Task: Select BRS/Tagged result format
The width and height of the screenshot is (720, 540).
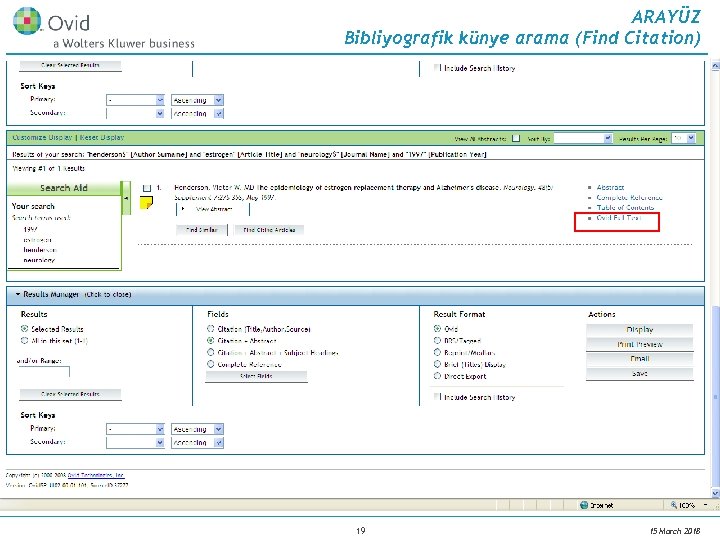Action: click(x=437, y=341)
